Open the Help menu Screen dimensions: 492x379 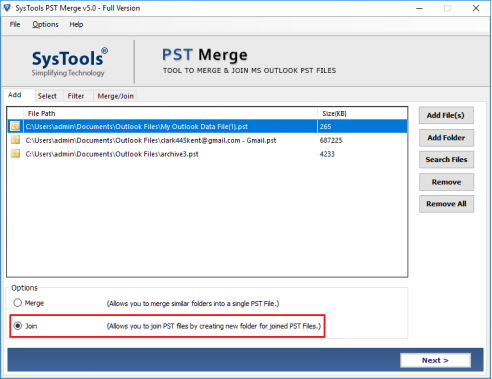(76, 24)
